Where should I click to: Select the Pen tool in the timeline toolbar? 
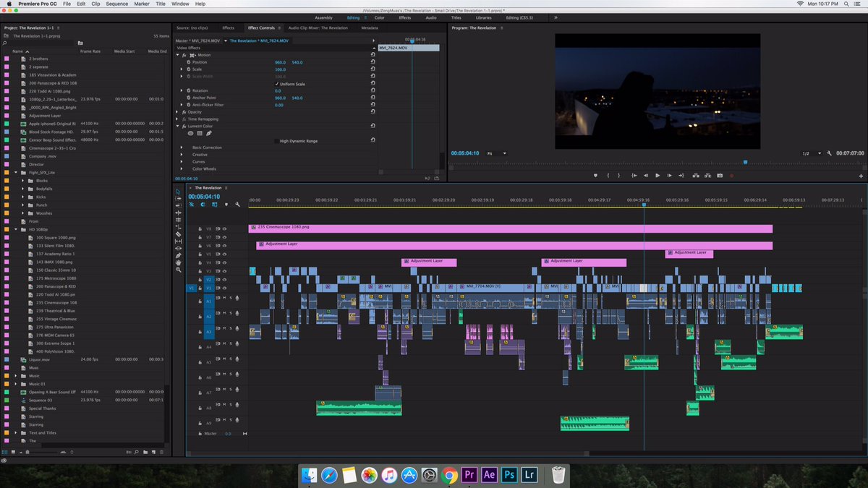click(x=178, y=255)
